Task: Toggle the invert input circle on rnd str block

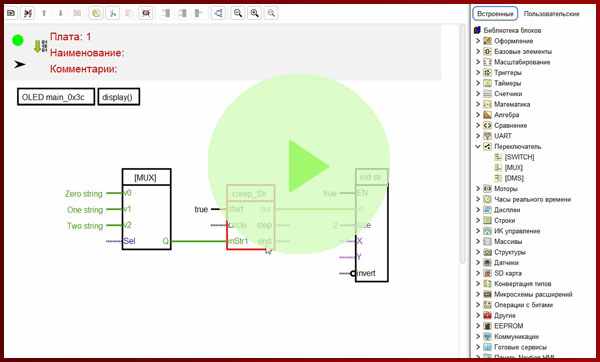Action: point(353,274)
